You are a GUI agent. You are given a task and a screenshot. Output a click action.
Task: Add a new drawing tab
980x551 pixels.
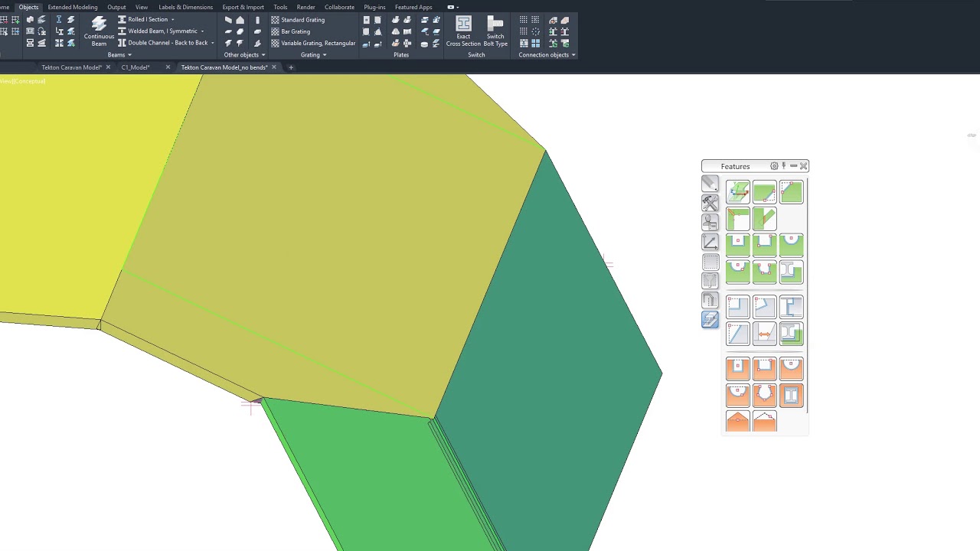point(291,67)
